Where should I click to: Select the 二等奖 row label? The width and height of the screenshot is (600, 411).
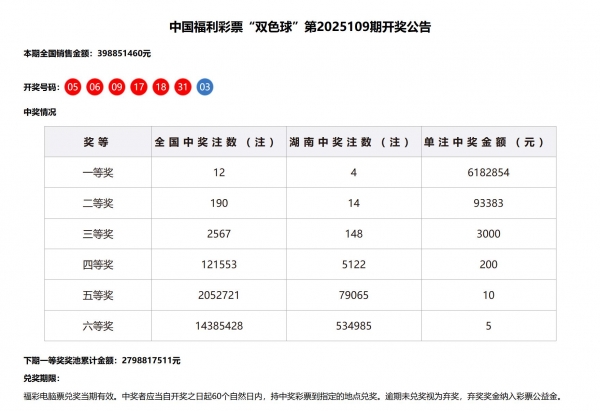pos(98,203)
